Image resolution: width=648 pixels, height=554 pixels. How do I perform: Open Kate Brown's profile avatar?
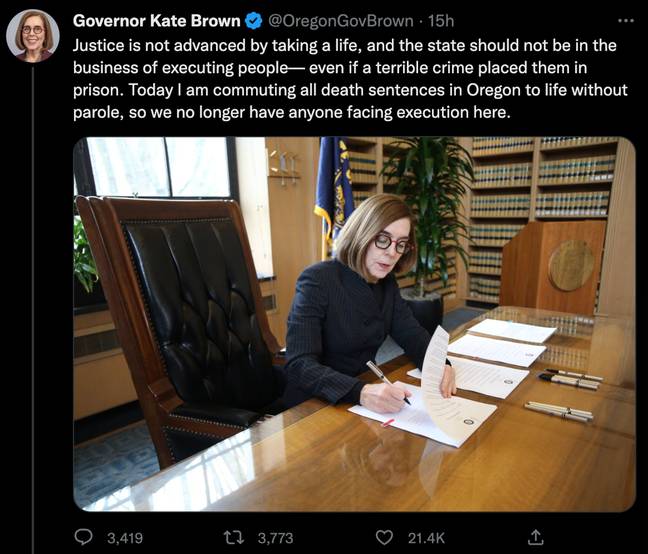tap(33, 36)
